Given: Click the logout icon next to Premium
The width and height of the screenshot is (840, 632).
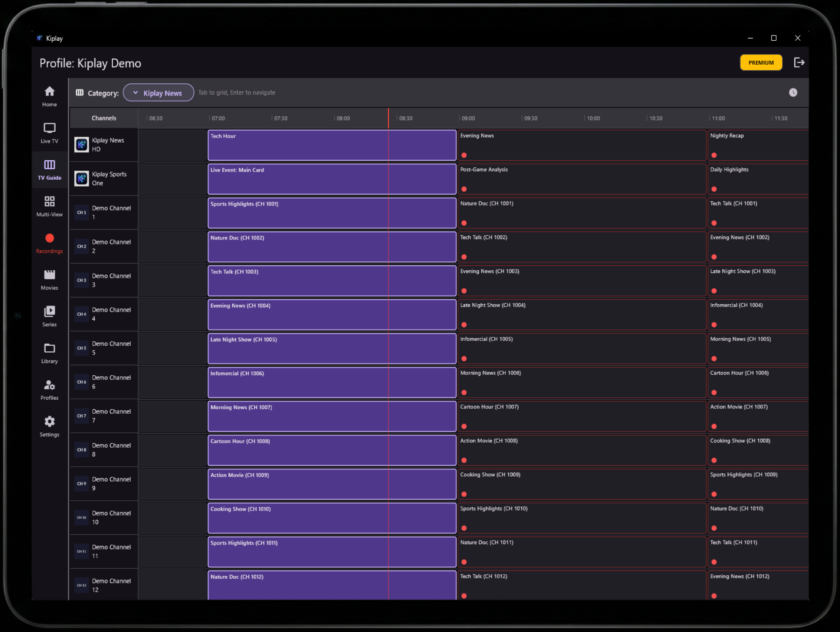Looking at the screenshot, I should [799, 62].
